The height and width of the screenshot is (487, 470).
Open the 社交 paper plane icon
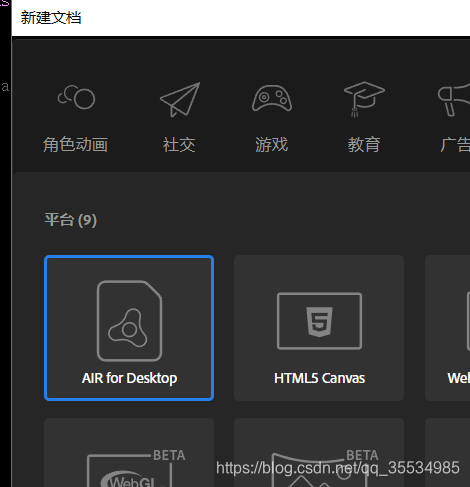click(x=180, y=99)
